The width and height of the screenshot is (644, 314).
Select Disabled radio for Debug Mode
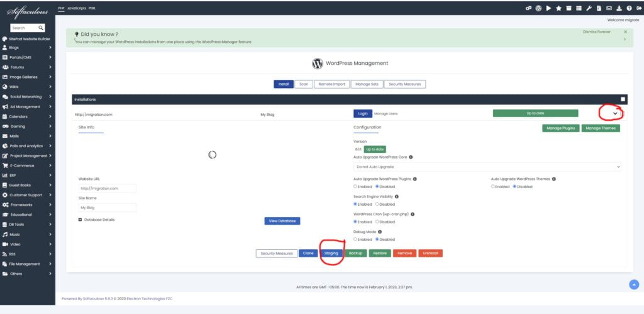(x=377, y=240)
